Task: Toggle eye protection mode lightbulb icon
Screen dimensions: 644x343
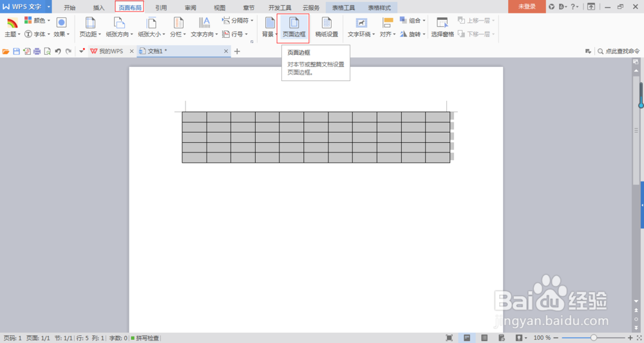Action: coord(518,338)
